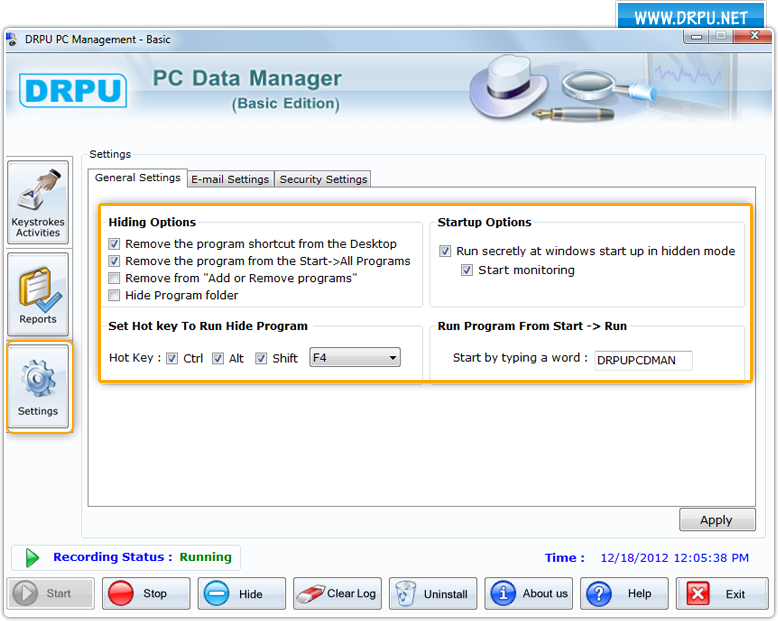The image size is (778, 621).
Task: Click the Exit button label
Action: click(x=735, y=594)
